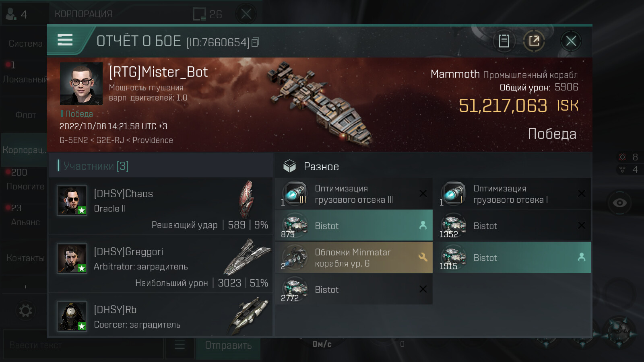Select the Chaos Oracle II participant row
This screenshot has width=644, height=362.
pyautogui.click(x=161, y=206)
